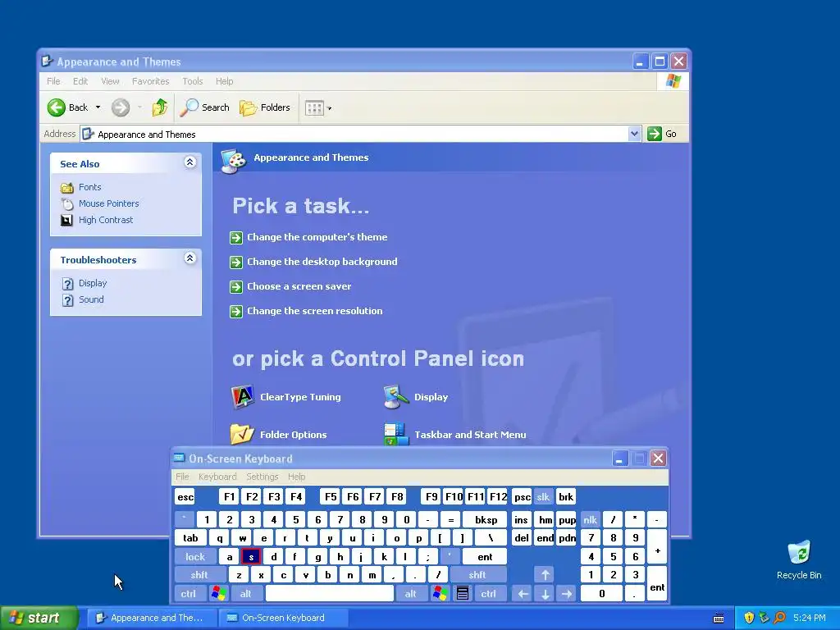Screen dimensions: 840x630
Task: Expand the Address bar dropdown
Action: click(634, 134)
